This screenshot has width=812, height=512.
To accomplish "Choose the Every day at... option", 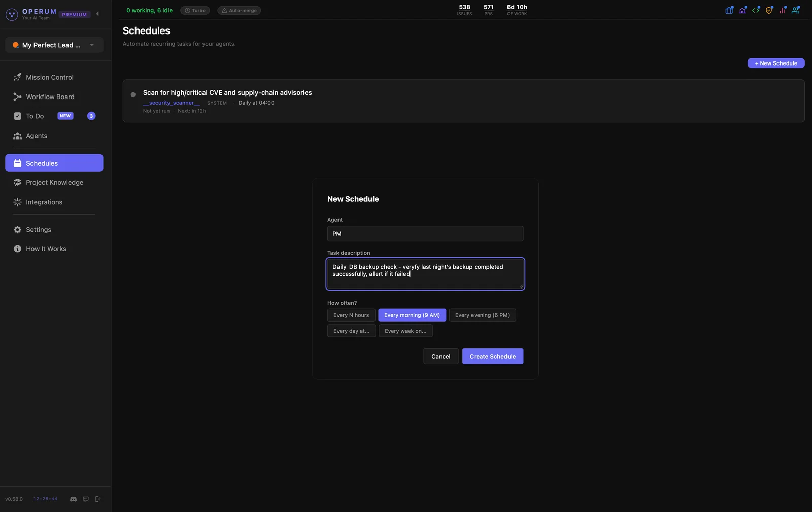I will click(351, 331).
